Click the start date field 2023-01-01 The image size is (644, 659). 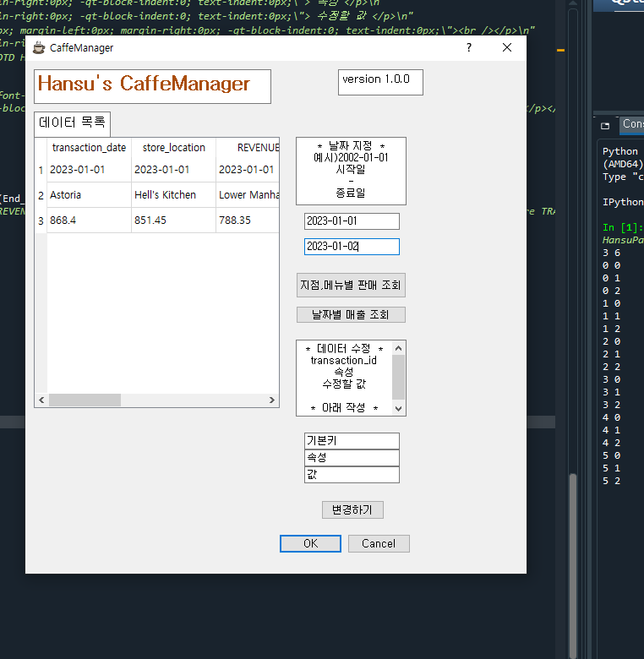pos(352,221)
